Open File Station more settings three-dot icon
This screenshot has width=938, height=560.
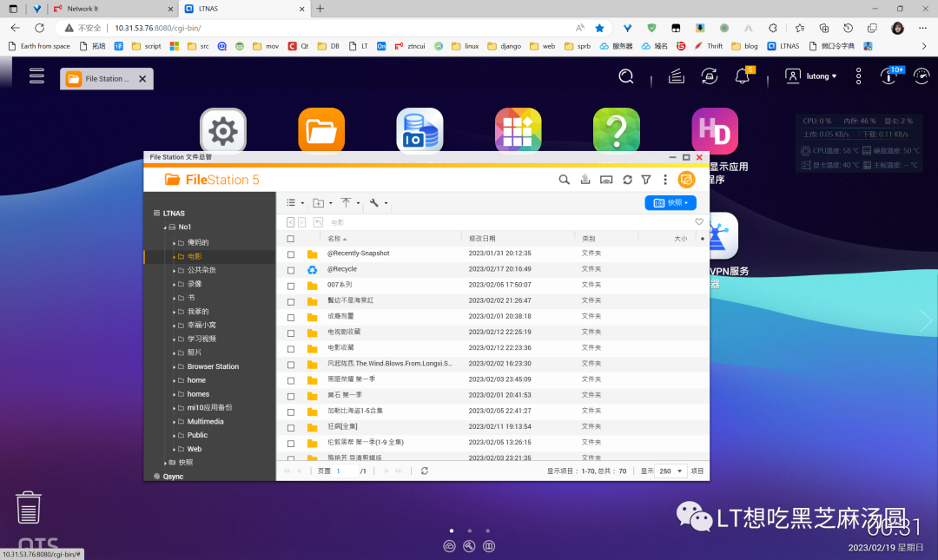[x=665, y=180]
